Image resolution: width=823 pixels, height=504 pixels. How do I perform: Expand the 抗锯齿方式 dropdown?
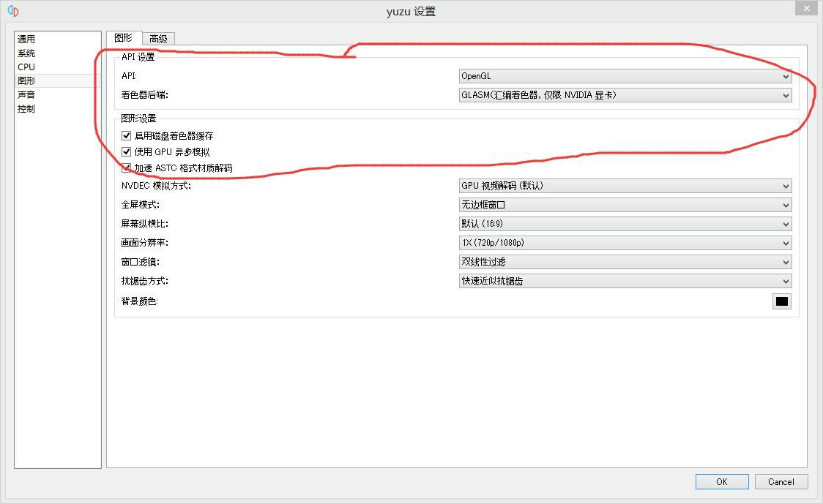coord(625,281)
